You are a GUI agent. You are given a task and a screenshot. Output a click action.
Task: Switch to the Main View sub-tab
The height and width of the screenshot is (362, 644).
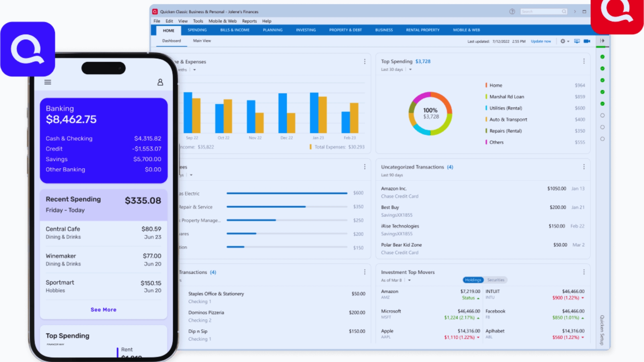202,41
